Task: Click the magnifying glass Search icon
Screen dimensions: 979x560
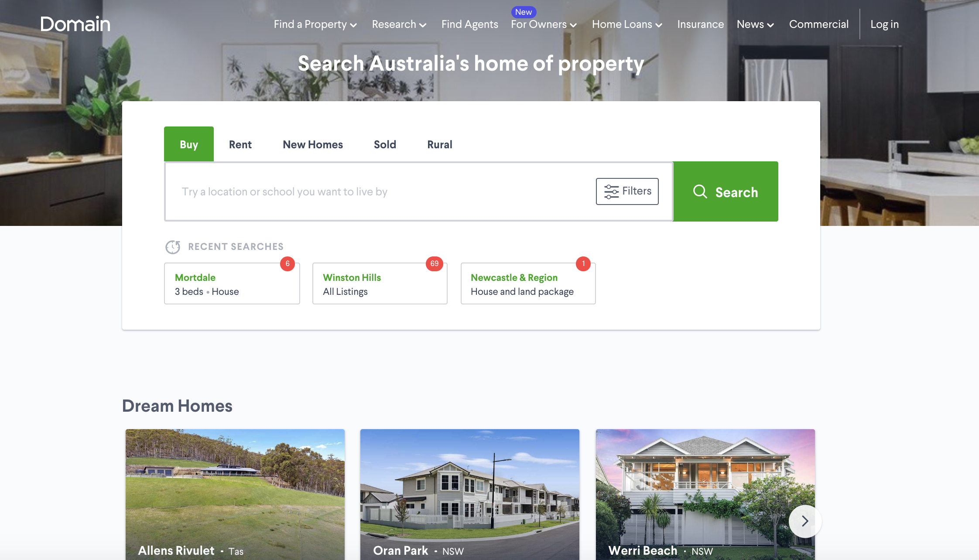Action: [700, 191]
